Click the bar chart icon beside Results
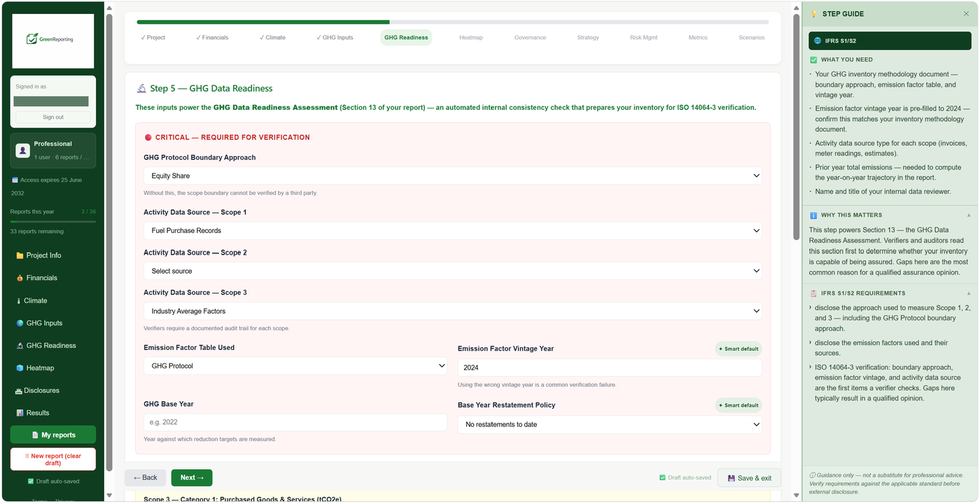980x504 pixels. (20, 413)
